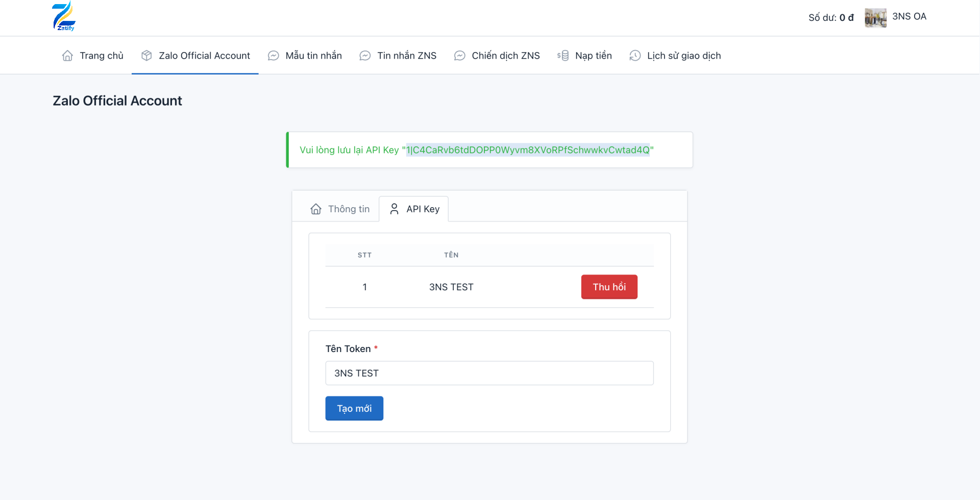Focus the Tên Token input field
980x500 pixels.
tap(489, 373)
